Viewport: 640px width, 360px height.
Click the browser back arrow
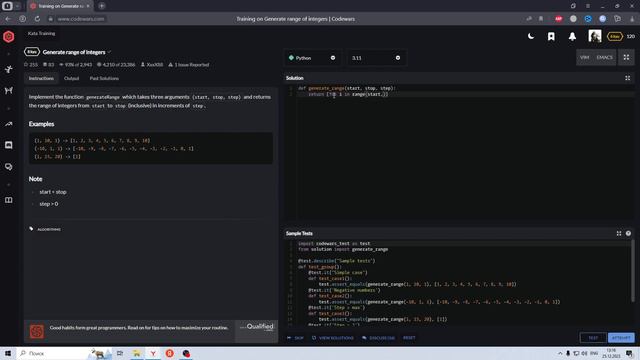[x=8, y=19]
